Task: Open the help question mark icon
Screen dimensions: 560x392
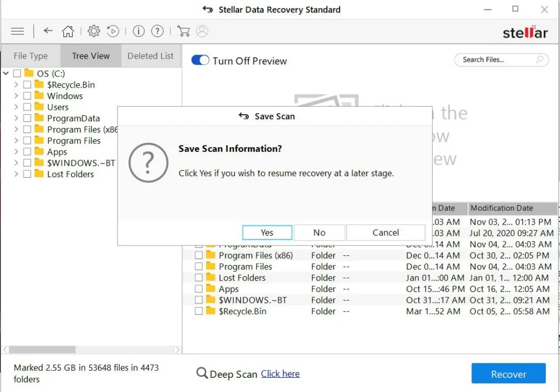Action: (157, 31)
